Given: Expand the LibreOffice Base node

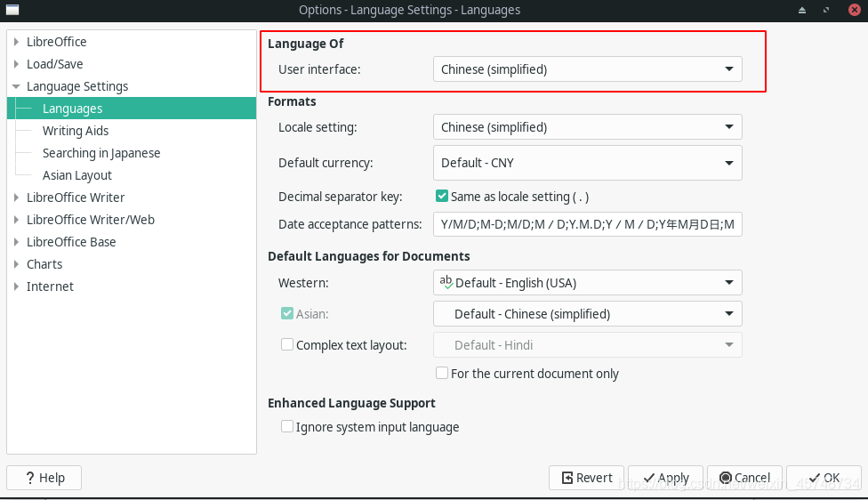Looking at the screenshot, I should (x=16, y=242).
